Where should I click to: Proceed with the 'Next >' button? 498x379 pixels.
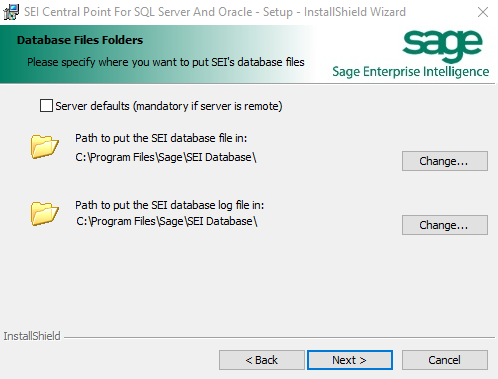tap(350, 360)
